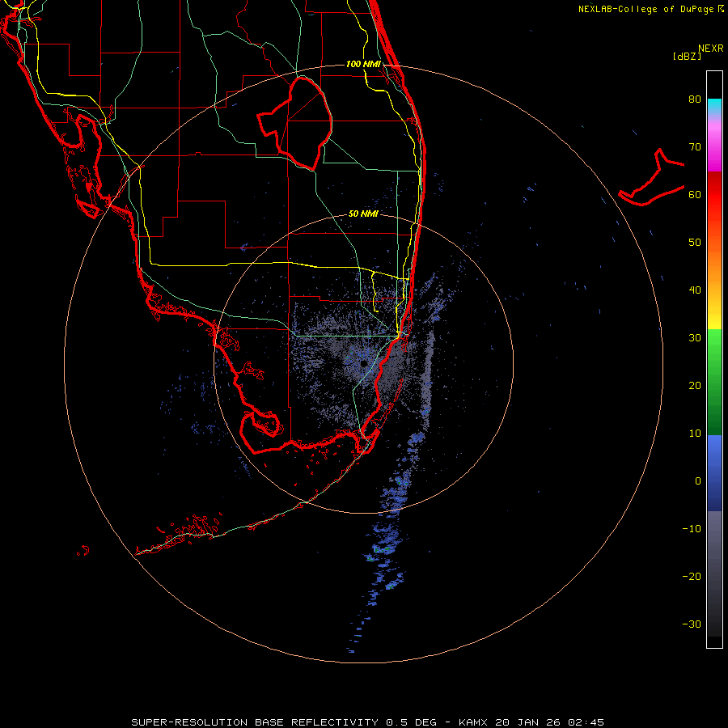The width and height of the screenshot is (728, 728).
Task: Click the blue segment of the color bar
Action: point(714,472)
